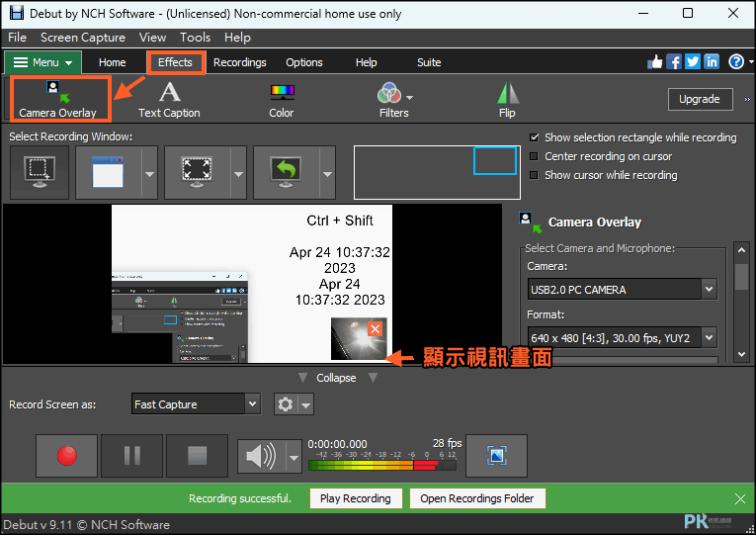Select previous recording selection icon
This screenshot has width=756, height=535.
tap(286, 172)
